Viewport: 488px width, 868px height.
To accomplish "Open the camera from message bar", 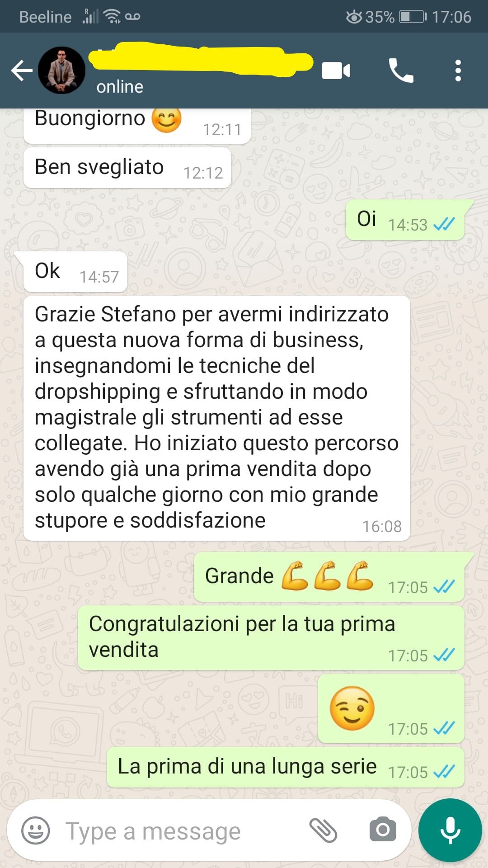I will pyautogui.click(x=383, y=830).
